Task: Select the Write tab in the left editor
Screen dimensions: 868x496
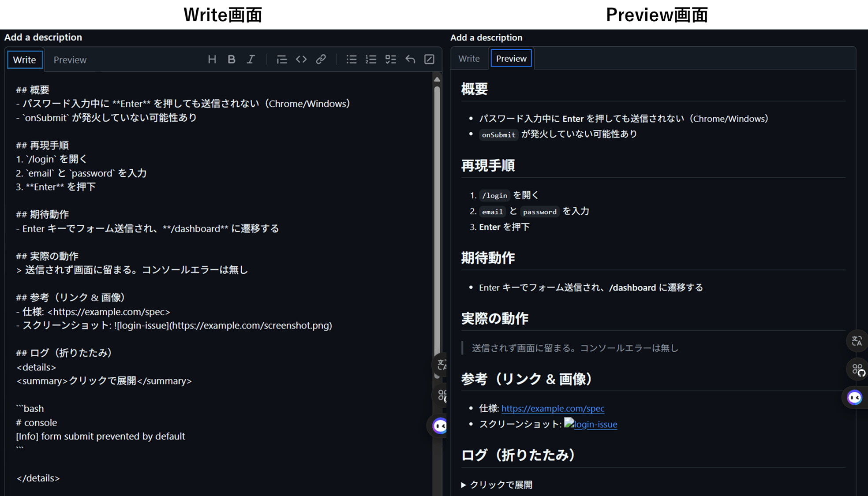Action: click(25, 60)
